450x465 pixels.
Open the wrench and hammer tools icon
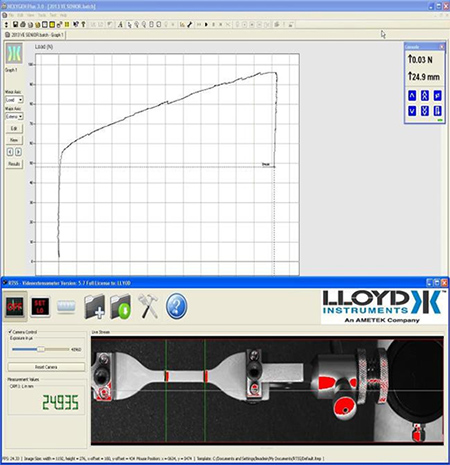148,306
